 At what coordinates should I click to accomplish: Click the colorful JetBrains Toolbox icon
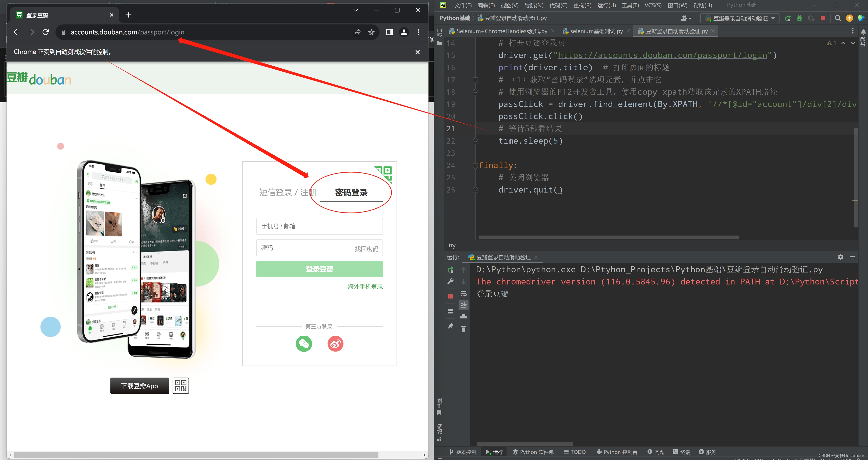pyautogui.click(x=861, y=18)
